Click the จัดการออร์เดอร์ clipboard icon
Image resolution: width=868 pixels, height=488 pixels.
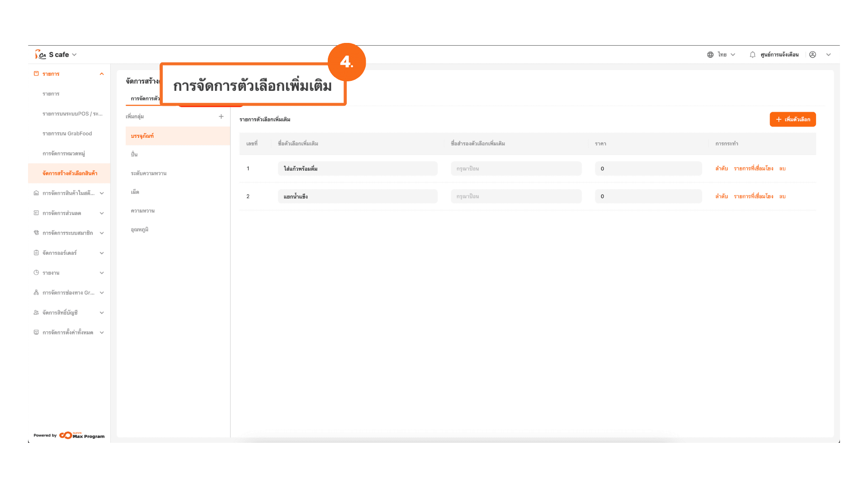[36, 253]
